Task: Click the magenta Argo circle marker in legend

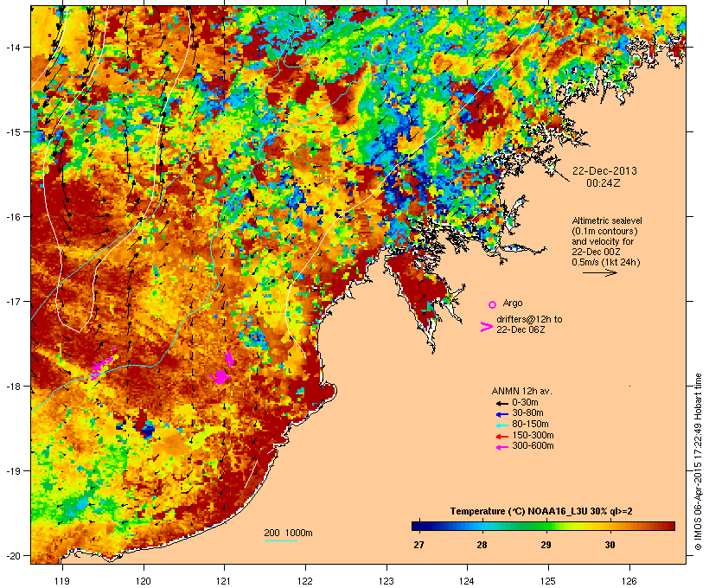Action: pyautogui.click(x=492, y=305)
